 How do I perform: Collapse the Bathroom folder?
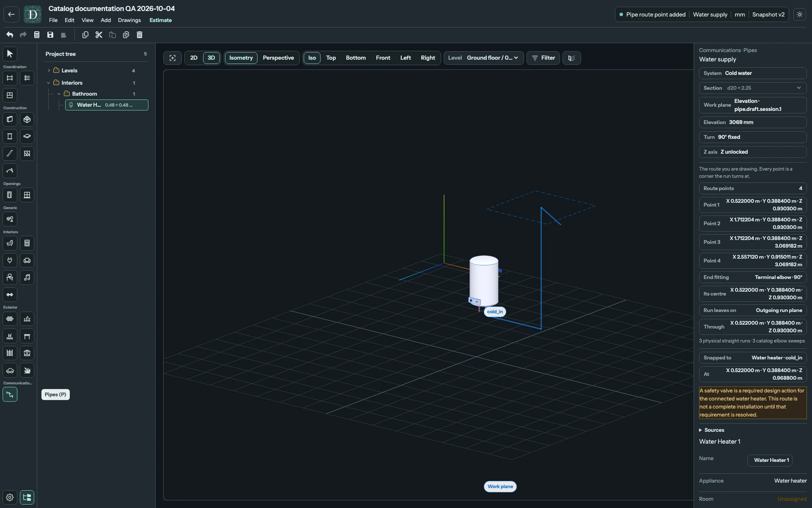[x=59, y=94]
